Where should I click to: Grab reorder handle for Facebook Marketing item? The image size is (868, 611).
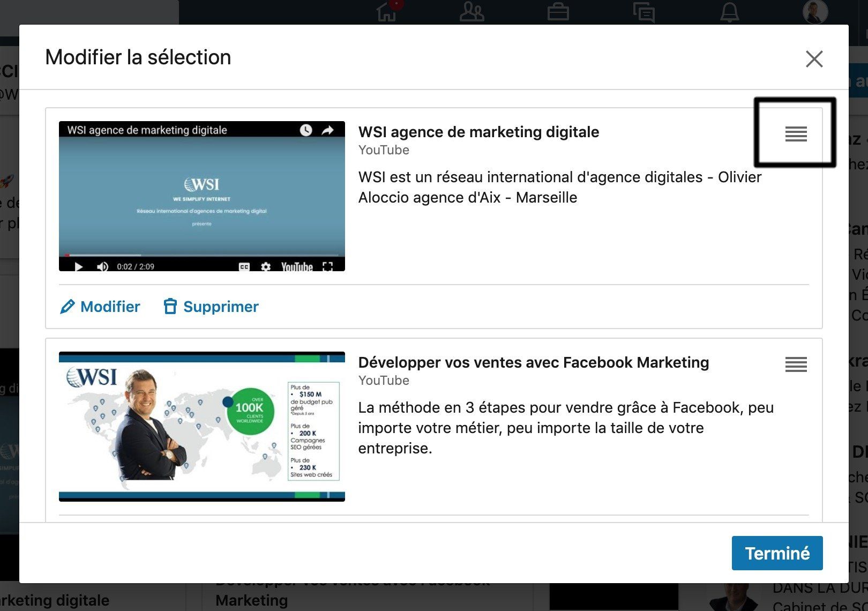point(796,364)
